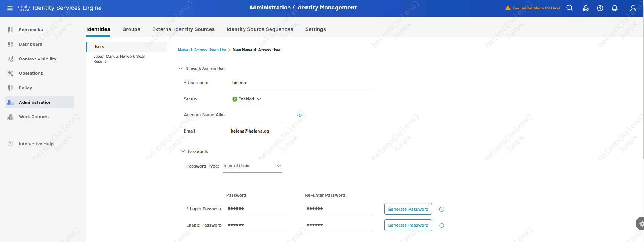
Task: Open the notifications bell icon
Action: click(x=615, y=8)
